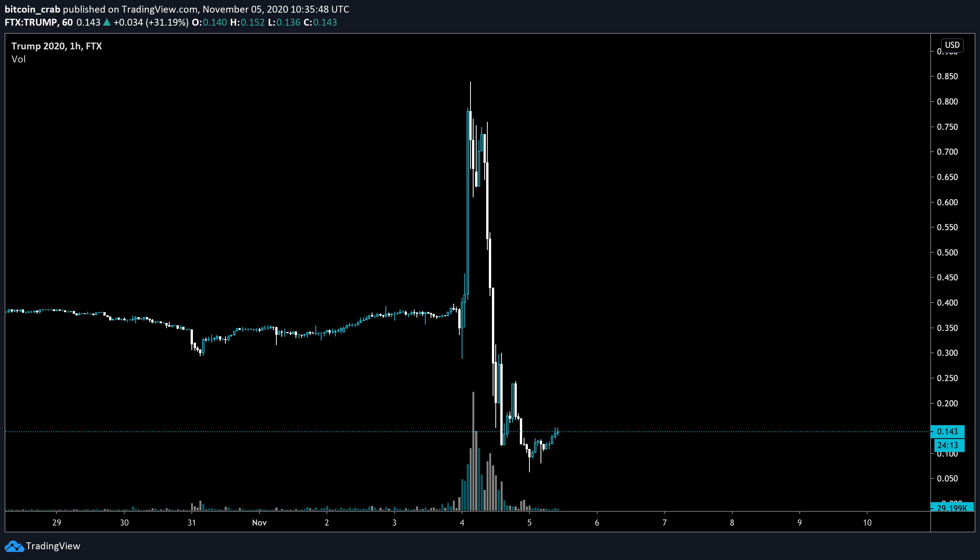Click the +0.034 (+31.19%) change value

[x=151, y=22]
